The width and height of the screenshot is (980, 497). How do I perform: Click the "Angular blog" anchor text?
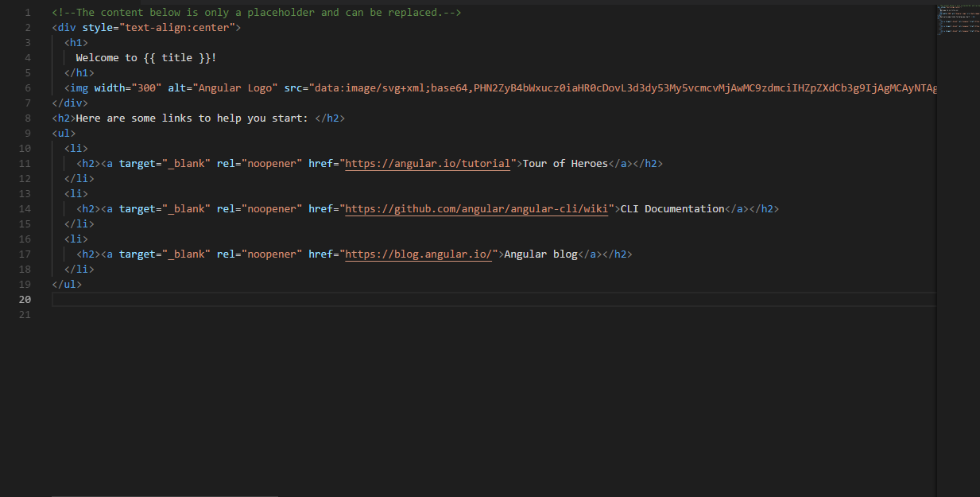(x=540, y=254)
